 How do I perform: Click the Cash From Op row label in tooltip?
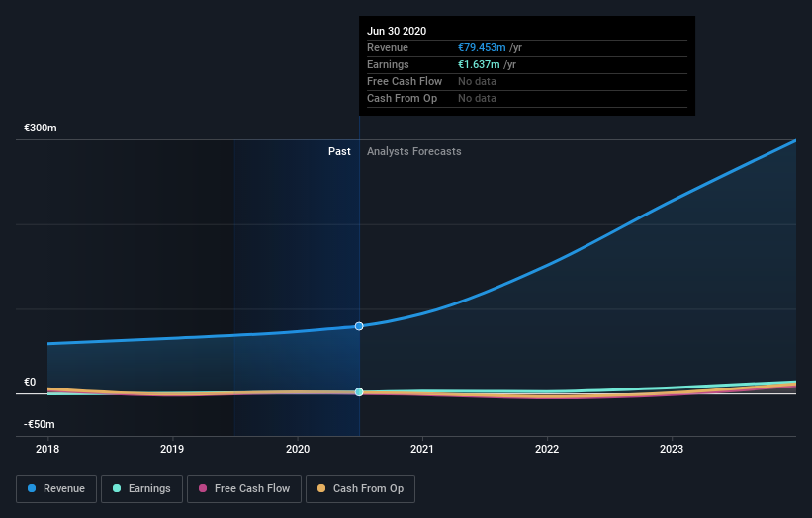(x=402, y=98)
